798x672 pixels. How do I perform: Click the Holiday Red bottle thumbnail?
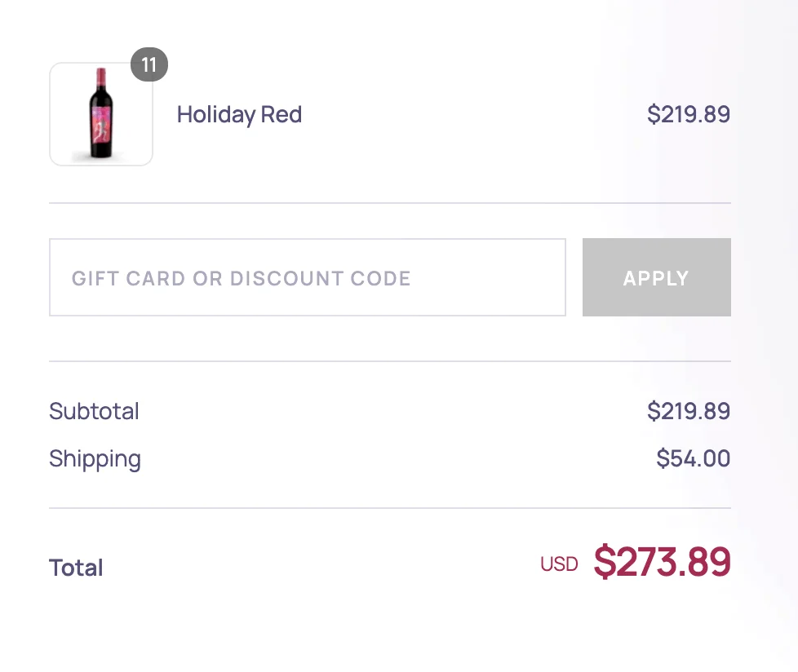tap(100, 114)
